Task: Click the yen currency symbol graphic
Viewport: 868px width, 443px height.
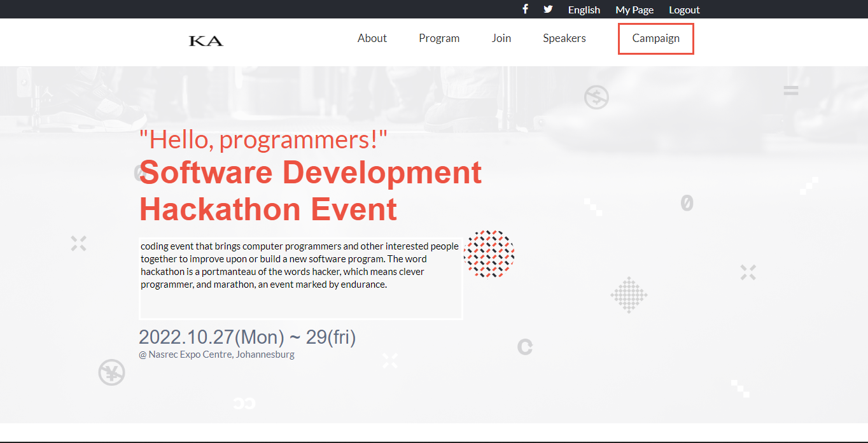Action: [x=111, y=374]
